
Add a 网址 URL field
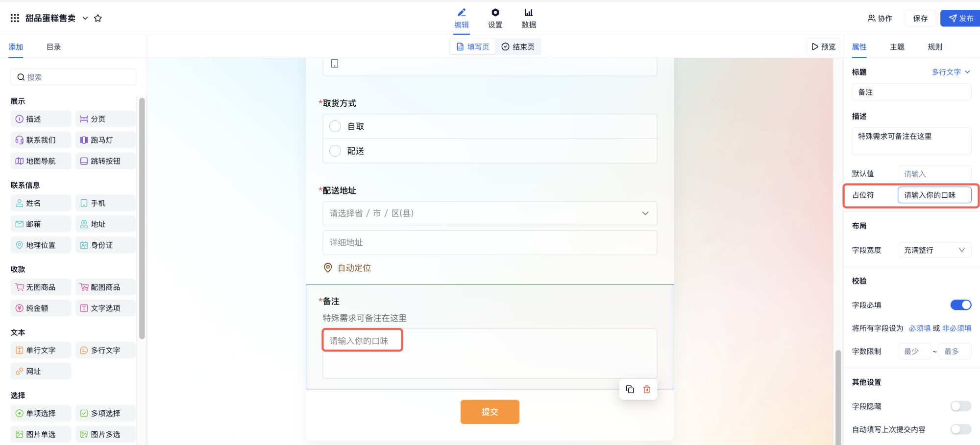point(41,372)
